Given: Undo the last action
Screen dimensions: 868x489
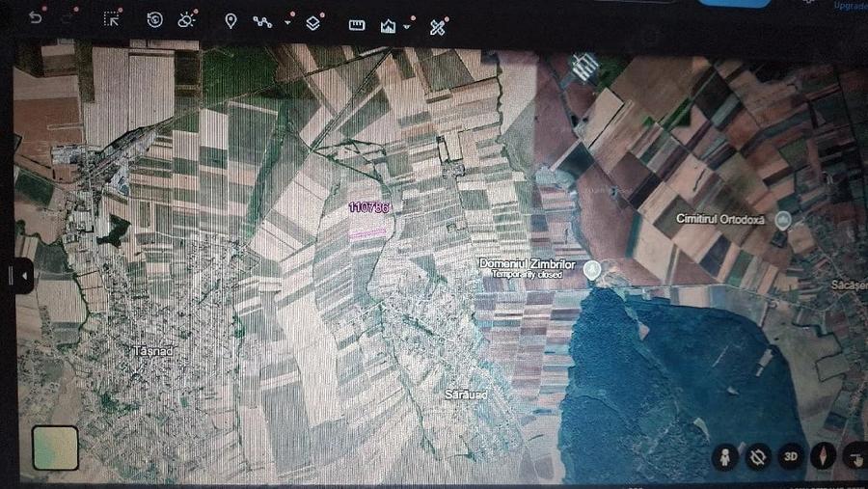Looking at the screenshot, I should [x=36, y=18].
